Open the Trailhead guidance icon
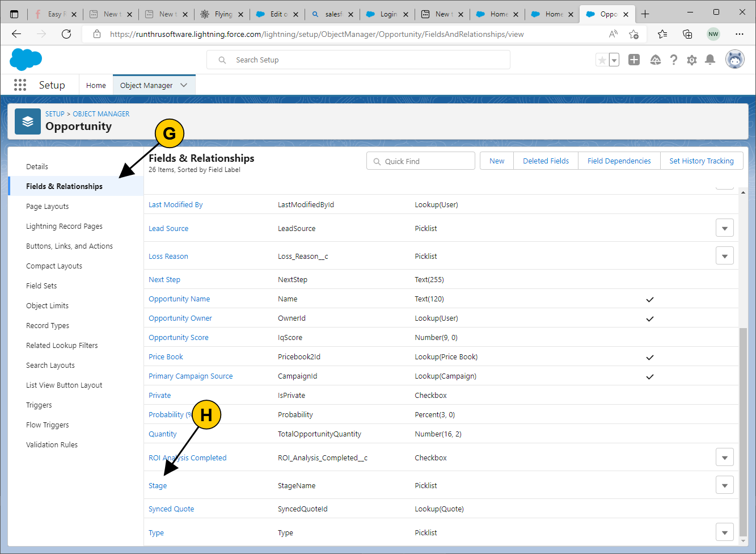Image resolution: width=756 pixels, height=554 pixels. (x=655, y=60)
